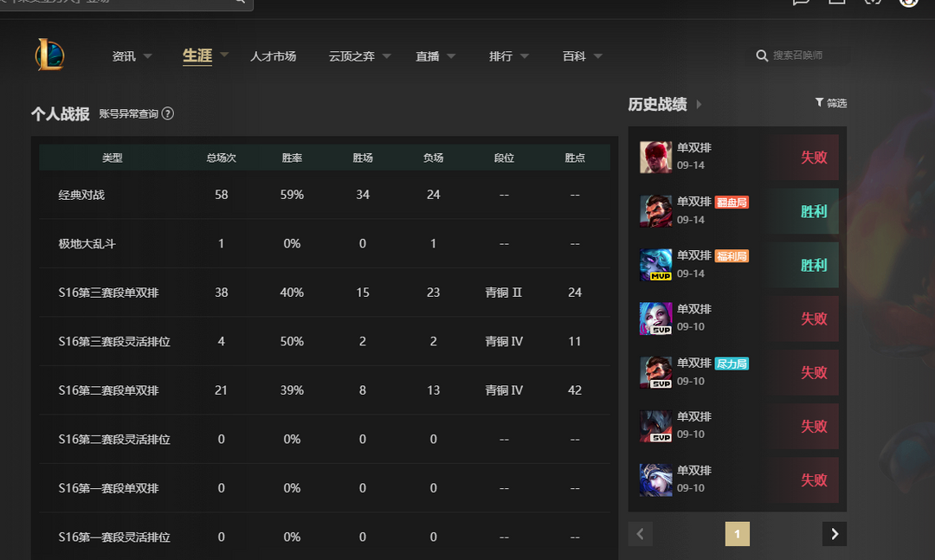Click the magnifier icon in summoner search

tap(762, 55)
